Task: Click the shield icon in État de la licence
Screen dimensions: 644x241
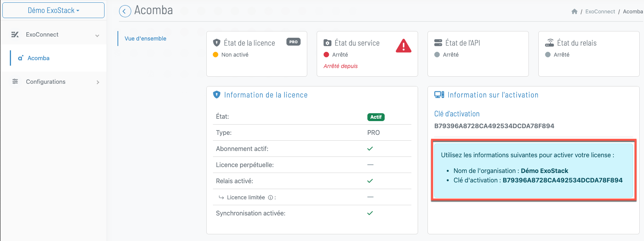Action: [217, 43]
